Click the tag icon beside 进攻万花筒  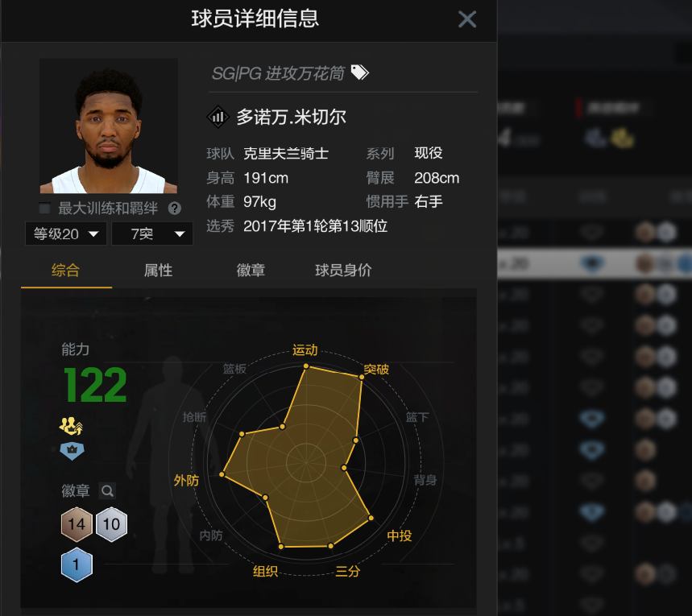359,72
